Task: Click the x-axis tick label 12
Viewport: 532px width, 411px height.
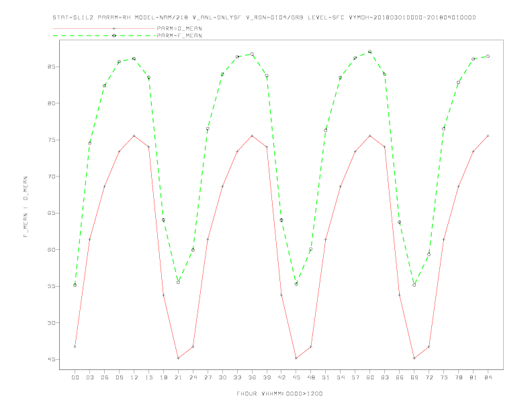Action: (x=134, y=377)
